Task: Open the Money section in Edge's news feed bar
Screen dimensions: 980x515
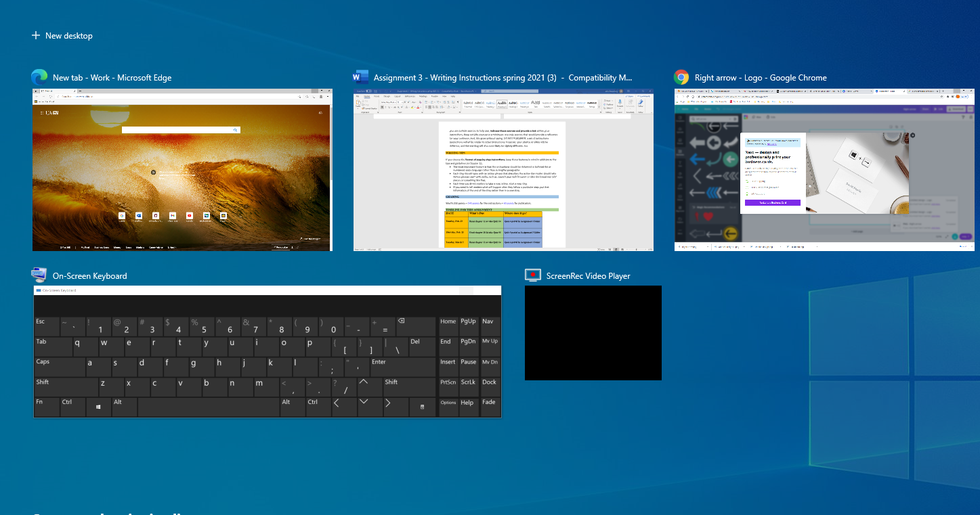Action: pos(118,247)
